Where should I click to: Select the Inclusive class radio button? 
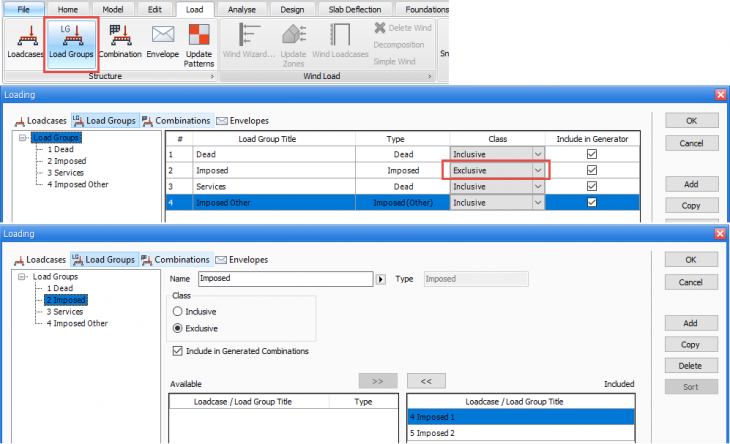(x=177, y=311)
